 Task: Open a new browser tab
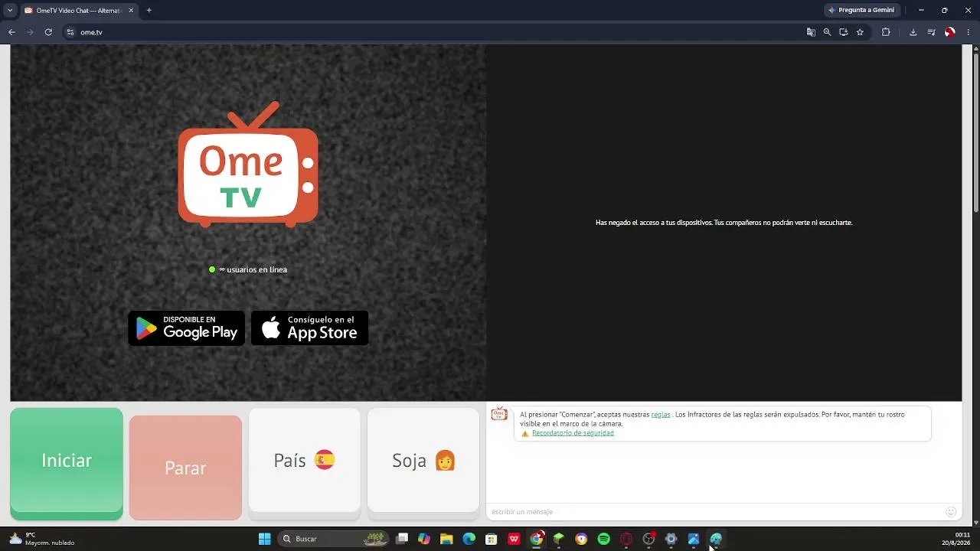(149, 11)
